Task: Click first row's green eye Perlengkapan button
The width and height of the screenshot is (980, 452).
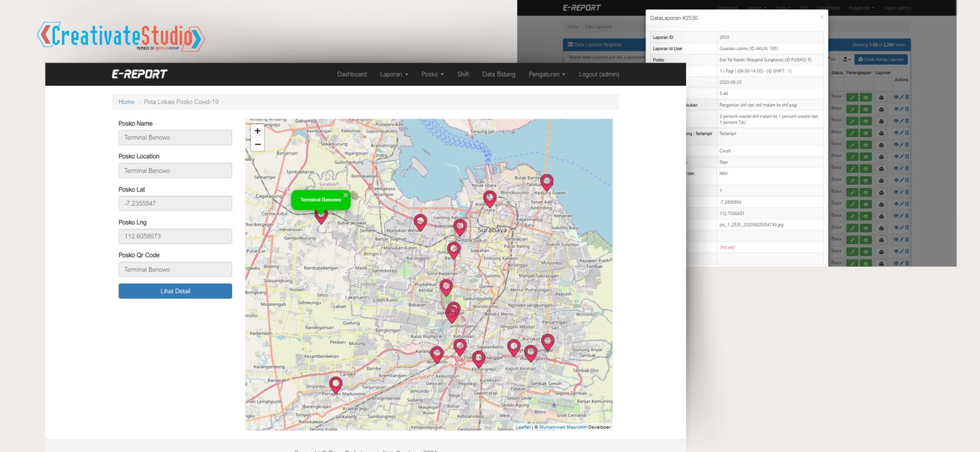Action: pos(865,97)
